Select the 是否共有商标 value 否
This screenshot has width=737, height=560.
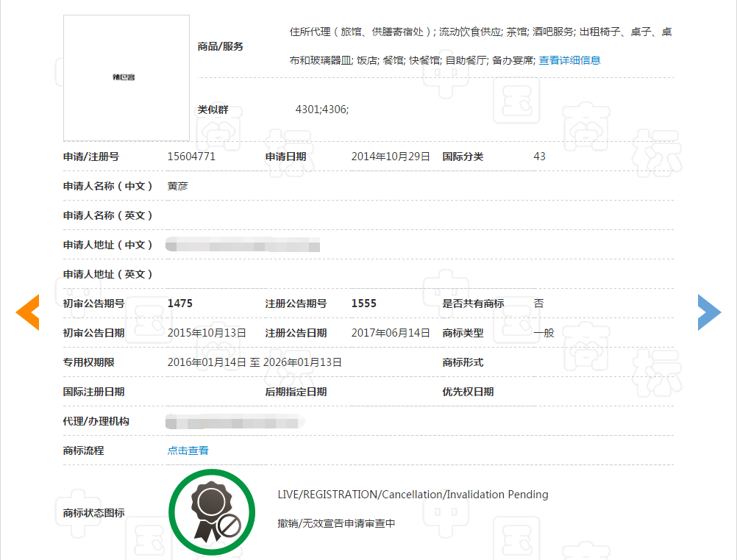click(x=538, y=302)
